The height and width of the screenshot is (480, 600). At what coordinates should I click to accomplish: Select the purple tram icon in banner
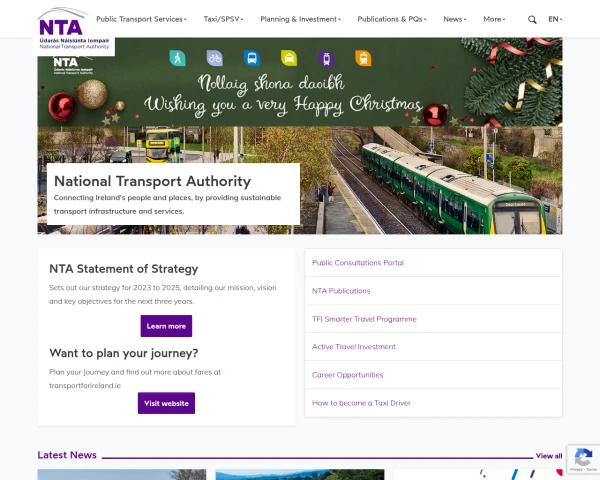click(x=326, y=59)
